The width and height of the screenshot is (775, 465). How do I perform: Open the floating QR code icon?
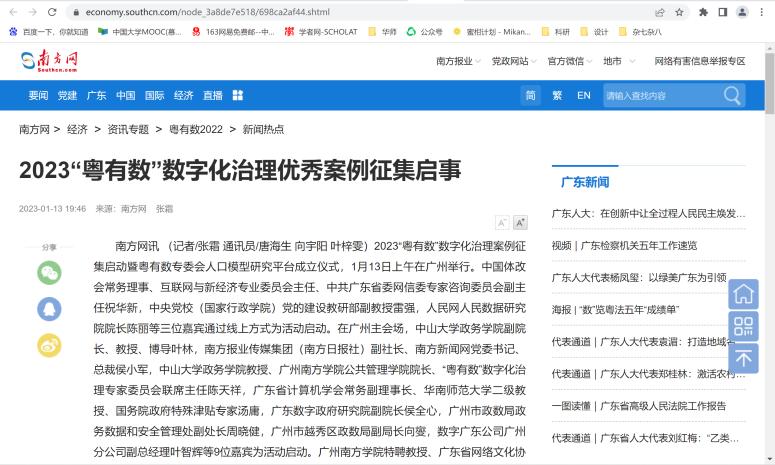[743, 326]
